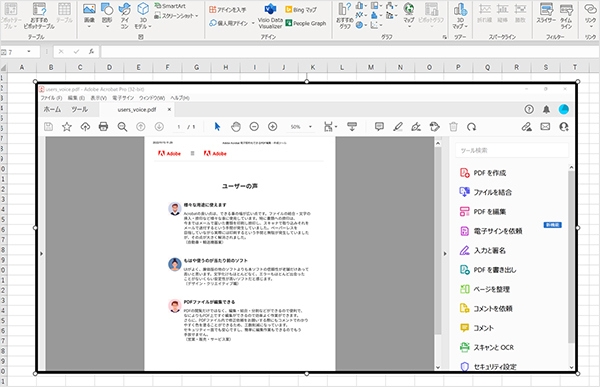Collapse the Acrobat right tools pane arrow

tap(445, 254)
